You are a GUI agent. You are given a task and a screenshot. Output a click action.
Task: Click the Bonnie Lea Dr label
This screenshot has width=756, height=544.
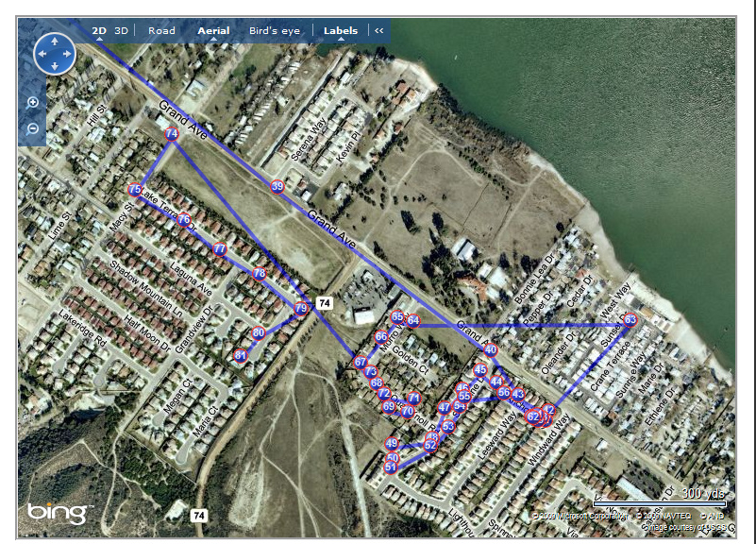click(x=533, y=280)
